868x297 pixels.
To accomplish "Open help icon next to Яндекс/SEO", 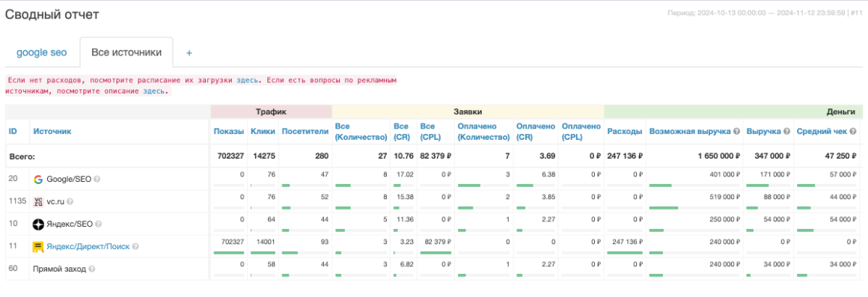I will coord(98,224).
